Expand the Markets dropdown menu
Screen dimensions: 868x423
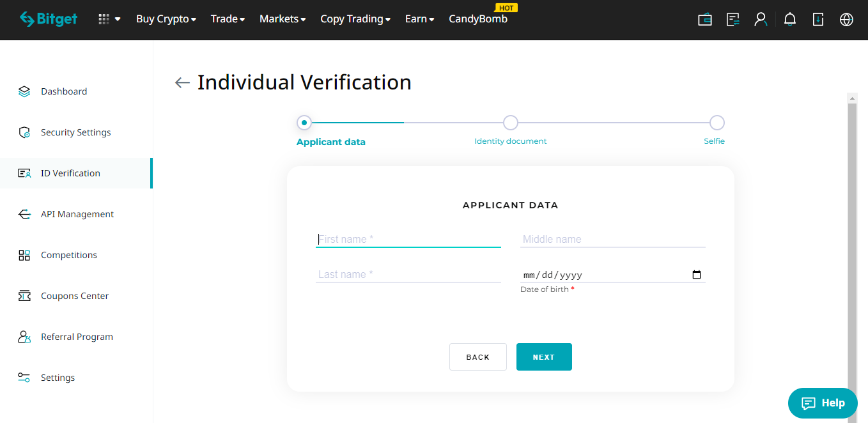283,19
